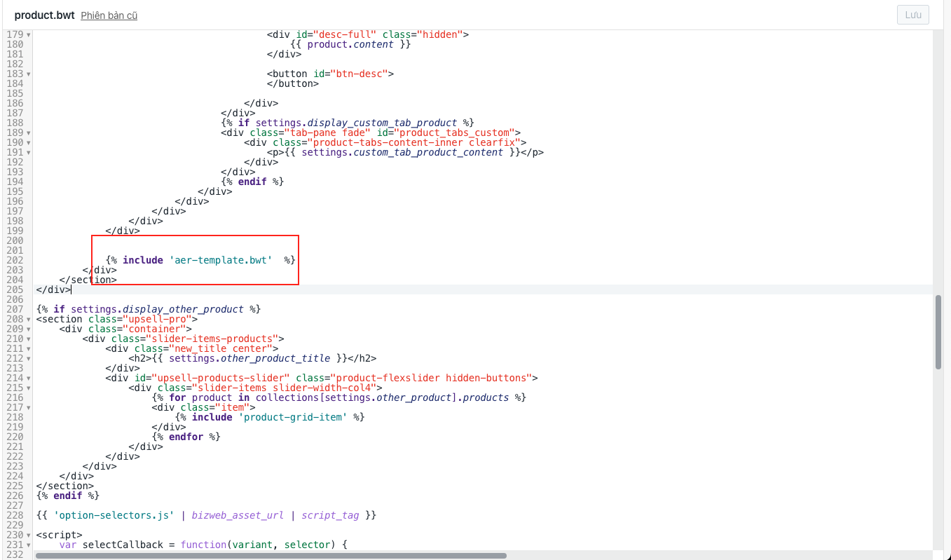Fold the btn-desc button block at line 183
Viewport: 951px width, 560px height.
pyautogui.click(x=29, y=74)
